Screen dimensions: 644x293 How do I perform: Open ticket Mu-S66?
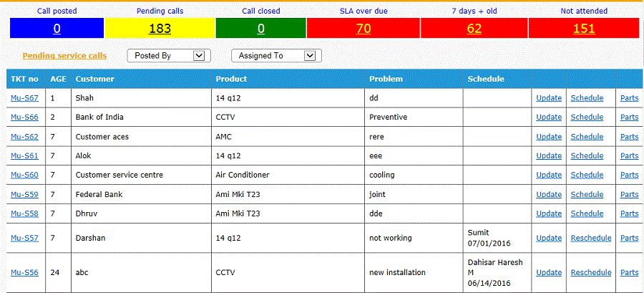tap(24, 117)
